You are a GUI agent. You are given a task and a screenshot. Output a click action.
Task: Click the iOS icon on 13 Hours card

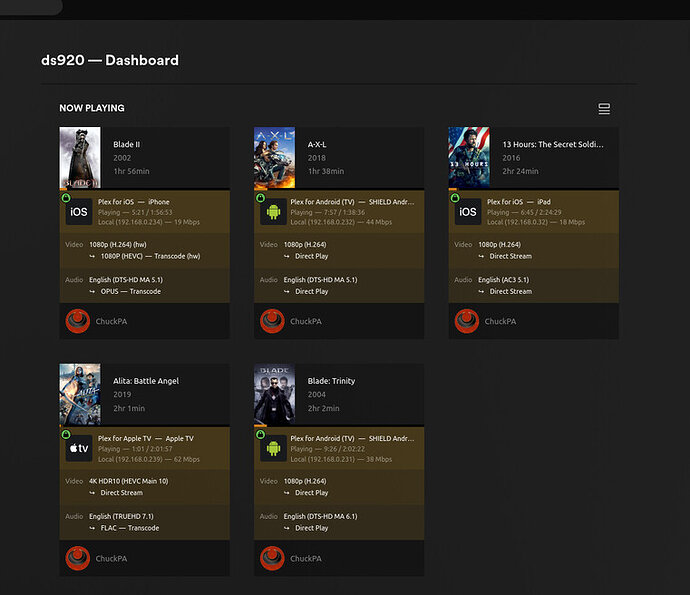[468, 212]
